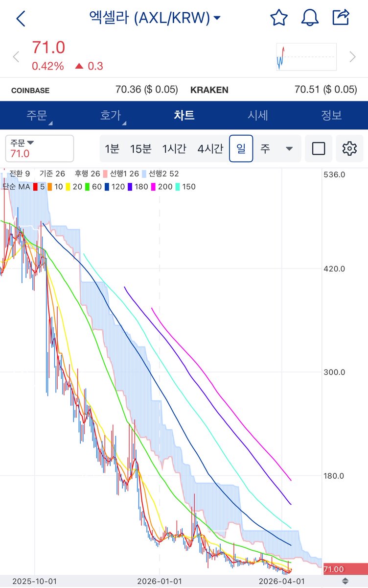The image size is (368, 588).
Task: Click the 2026-01-01 date axis label
Action: pyautogui.click(x=160, y=581)
